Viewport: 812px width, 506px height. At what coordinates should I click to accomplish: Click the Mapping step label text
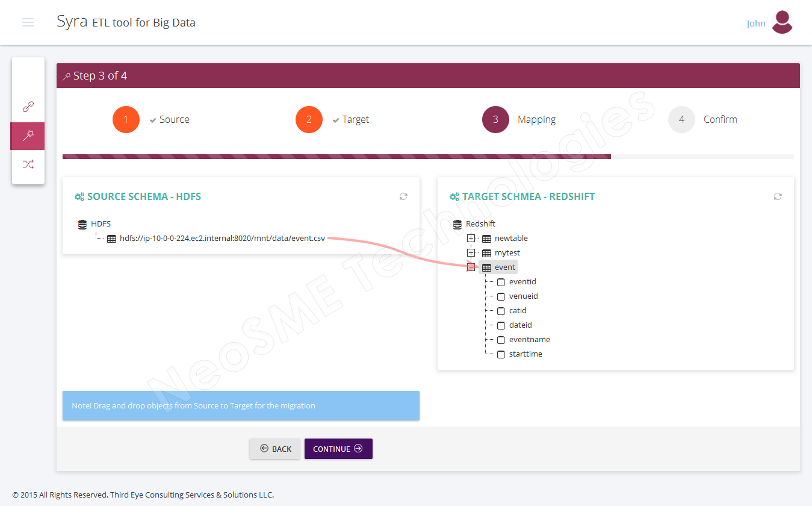537,119
